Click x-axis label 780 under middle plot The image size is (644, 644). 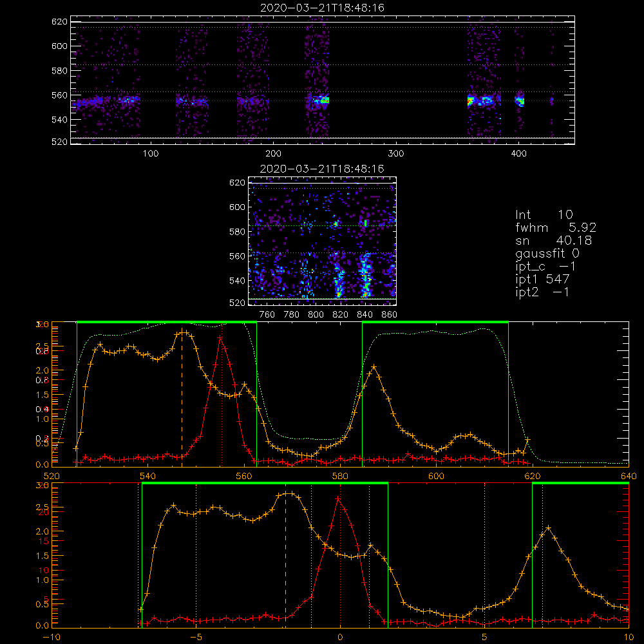(292, 315)
